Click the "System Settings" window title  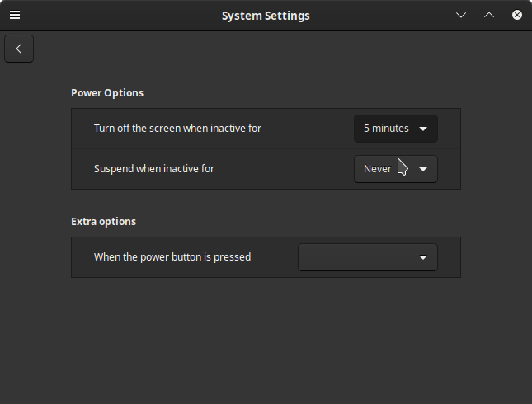point(266,16)
